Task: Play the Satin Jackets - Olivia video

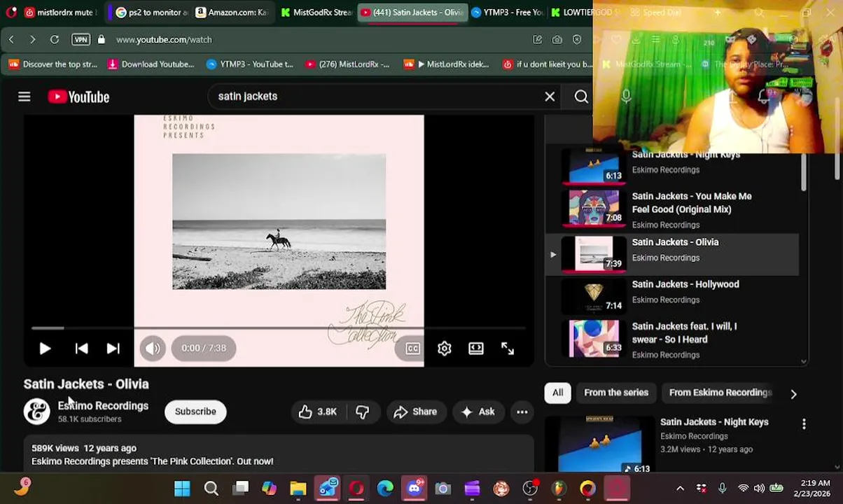Action: point(45,348)
